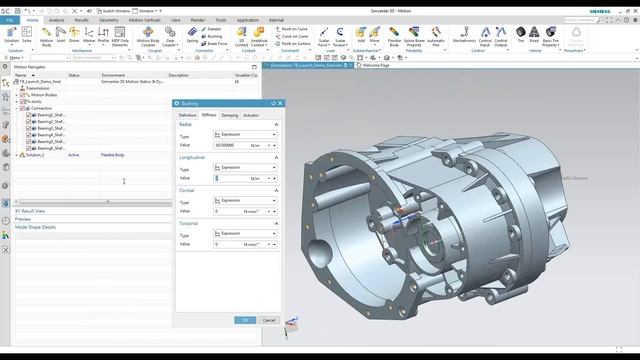Screen dimensions: 640x360
Task: Switch to the Actuator tab
Action: click(x=251, y=116)
